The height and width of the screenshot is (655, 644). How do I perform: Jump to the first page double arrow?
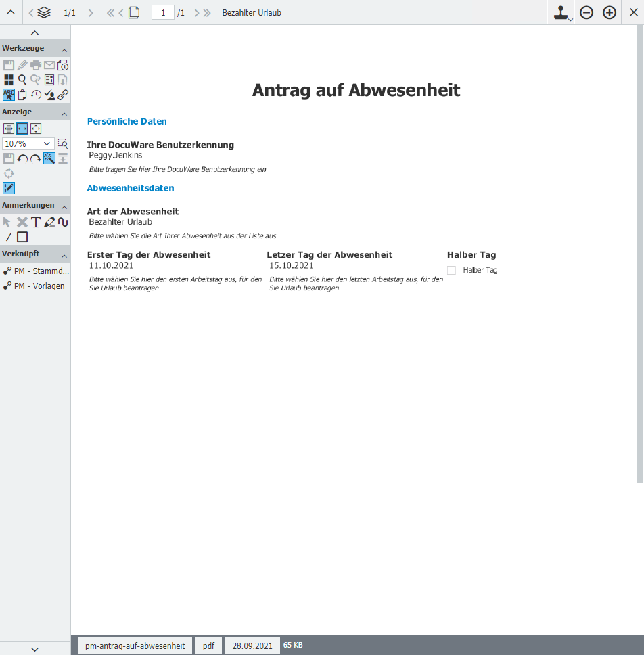pyautogui.click(x=110, y=13)
